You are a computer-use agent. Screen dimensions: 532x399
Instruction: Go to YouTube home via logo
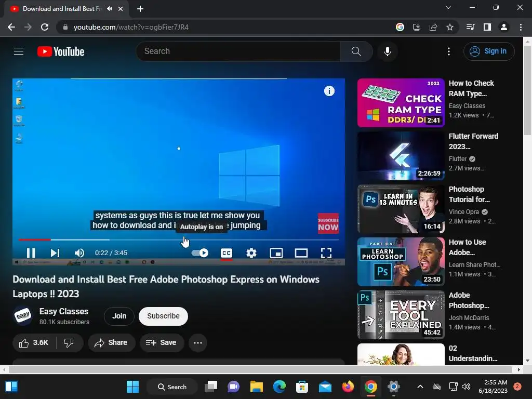[x=61, y=51]
